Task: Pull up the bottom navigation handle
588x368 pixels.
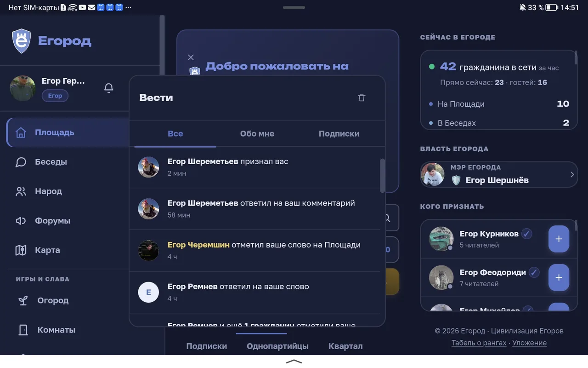Action: pos(294,362)
